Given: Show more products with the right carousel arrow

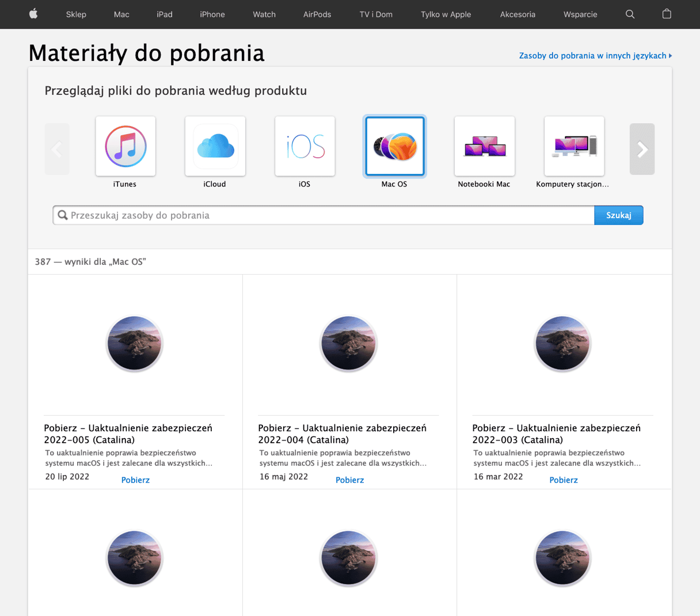Looking at the screenshot, I should [642, 149].
